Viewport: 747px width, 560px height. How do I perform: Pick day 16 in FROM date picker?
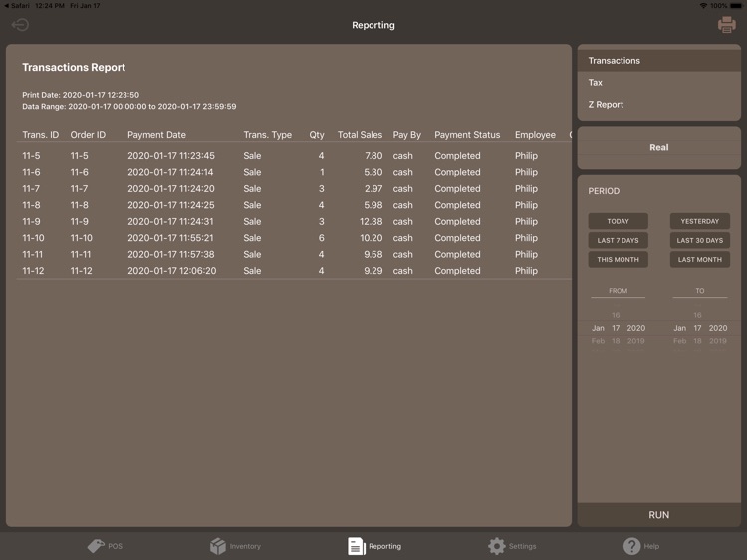pos(616,315)
